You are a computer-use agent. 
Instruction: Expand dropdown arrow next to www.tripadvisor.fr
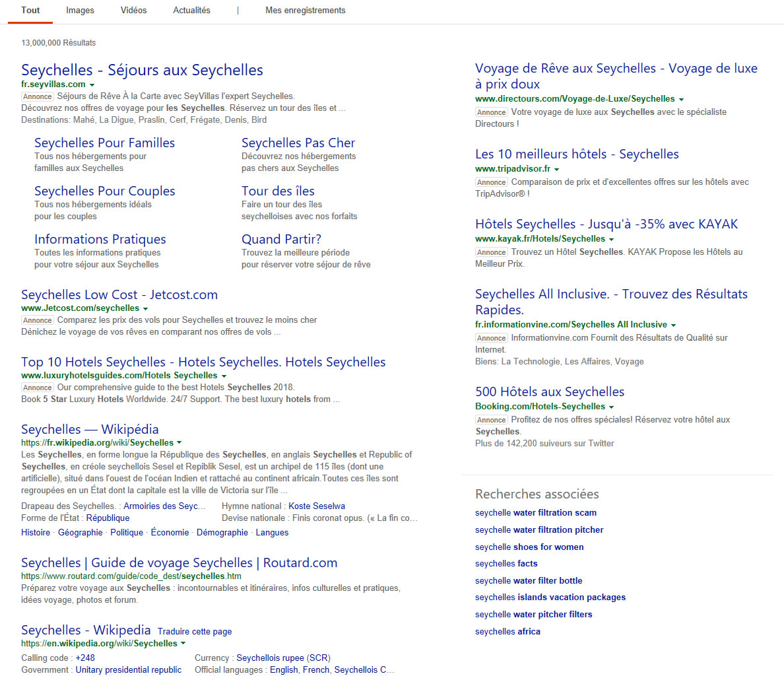tap(556, 170)
